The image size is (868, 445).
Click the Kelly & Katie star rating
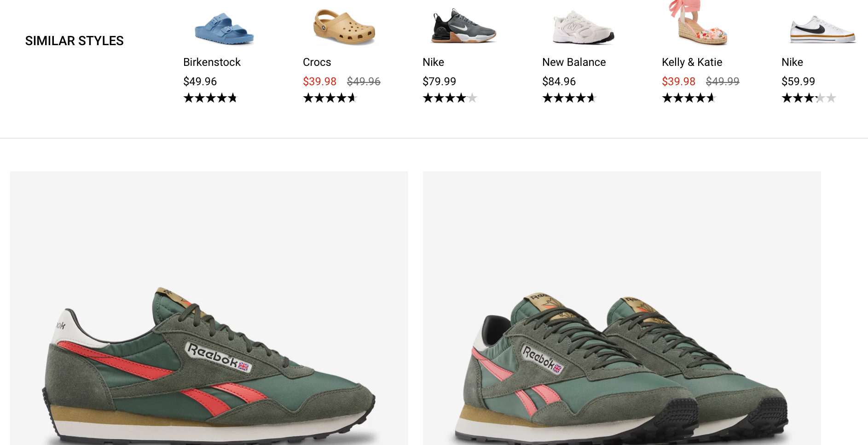[689, 98]
